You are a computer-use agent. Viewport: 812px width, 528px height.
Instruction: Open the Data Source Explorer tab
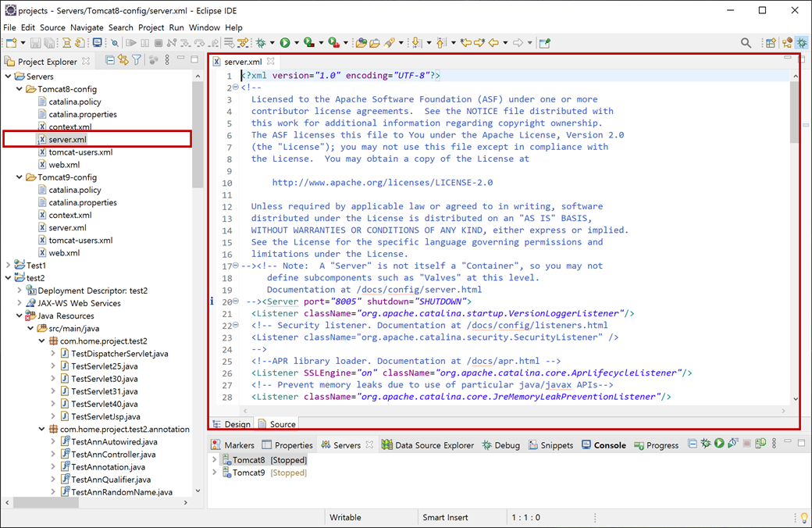coord(428,445)
